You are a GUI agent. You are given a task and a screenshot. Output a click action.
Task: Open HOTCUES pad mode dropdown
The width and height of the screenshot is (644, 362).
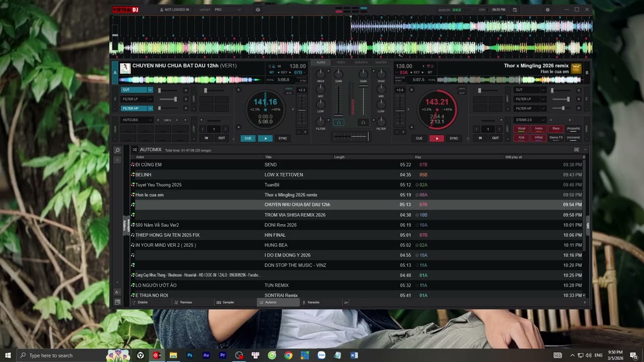(x=137, y=120)
